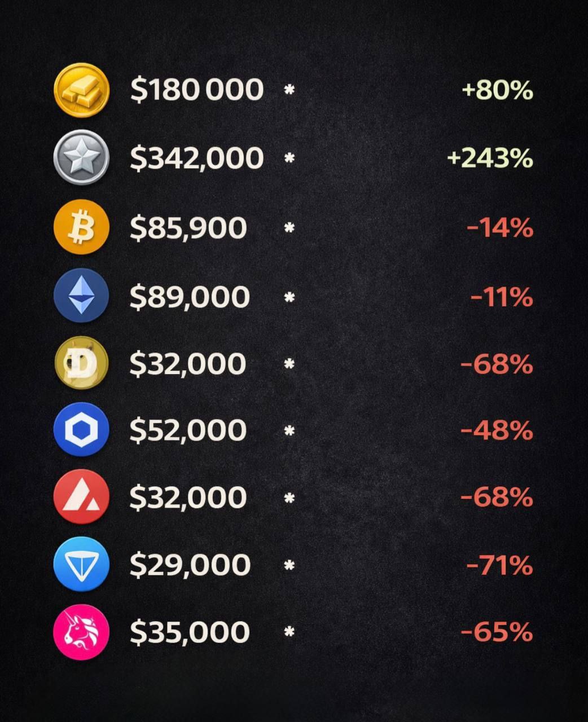Click the asterisk next to $52,000
588x722 pixels.
click(289, 431)
